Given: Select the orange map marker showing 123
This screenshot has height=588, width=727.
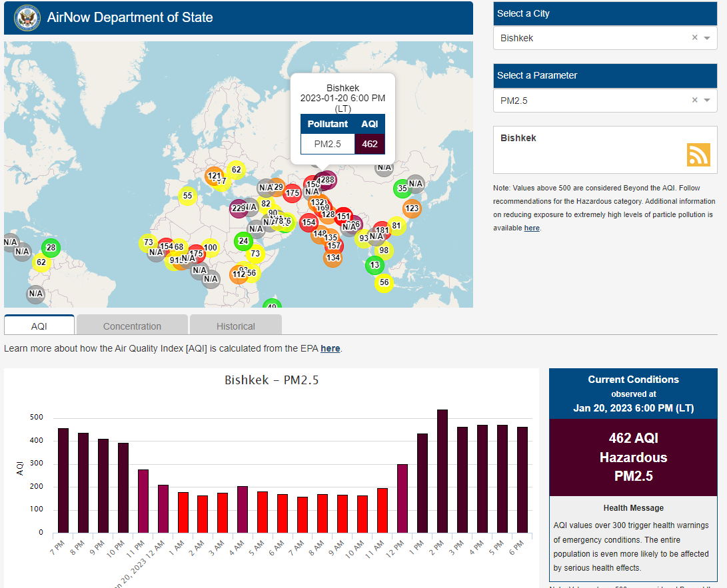Looking at the screenshot, I should coord(412,208).
